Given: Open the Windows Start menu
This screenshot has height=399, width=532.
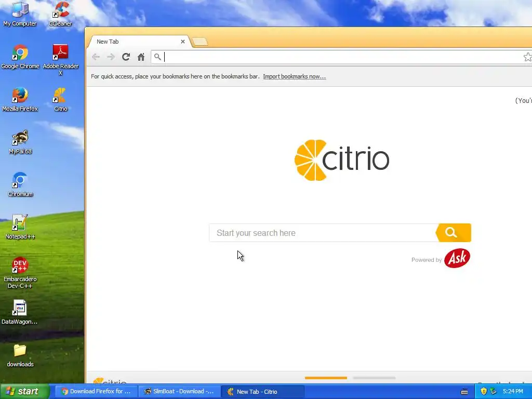Looking at the screenshot, I should (25, 392).
